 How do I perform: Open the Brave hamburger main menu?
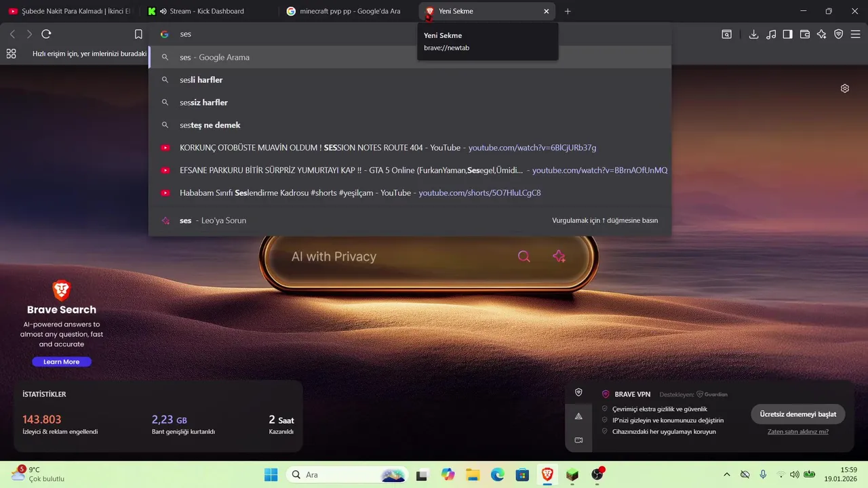(856, 34)
